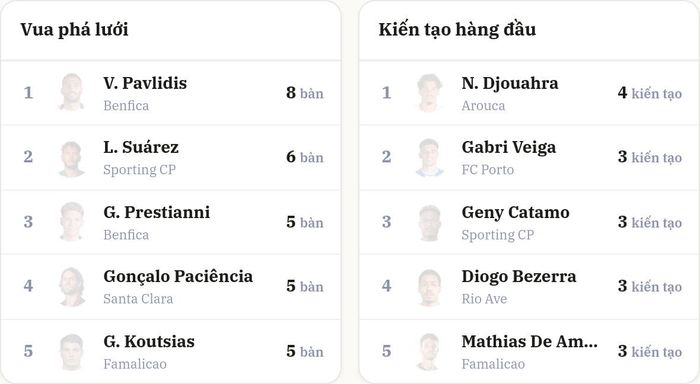
Task: Click Famalicao team under G. Koutsias
Action: pyautogui.click(x=135, y=364)
